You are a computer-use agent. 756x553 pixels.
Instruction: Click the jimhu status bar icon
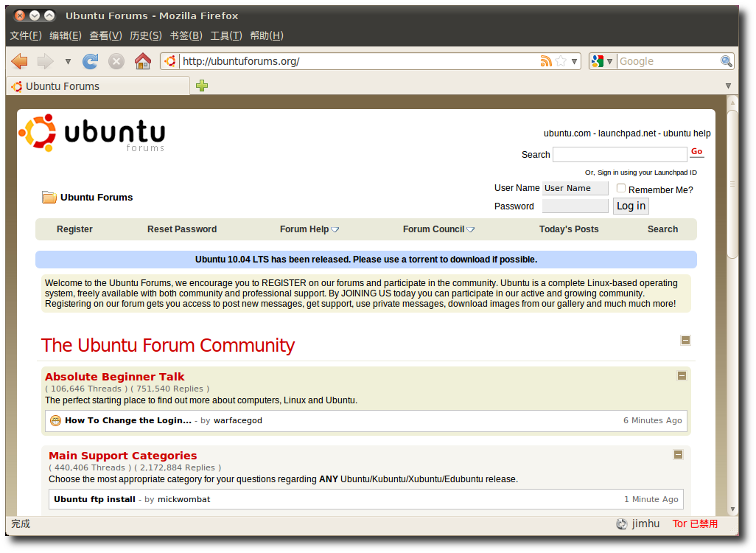click(622, 524)
